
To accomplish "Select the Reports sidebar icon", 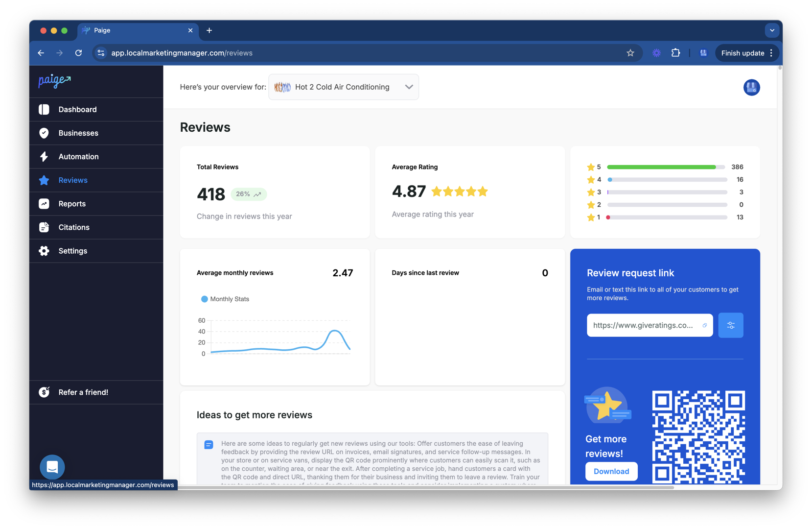I will [44, 203].
